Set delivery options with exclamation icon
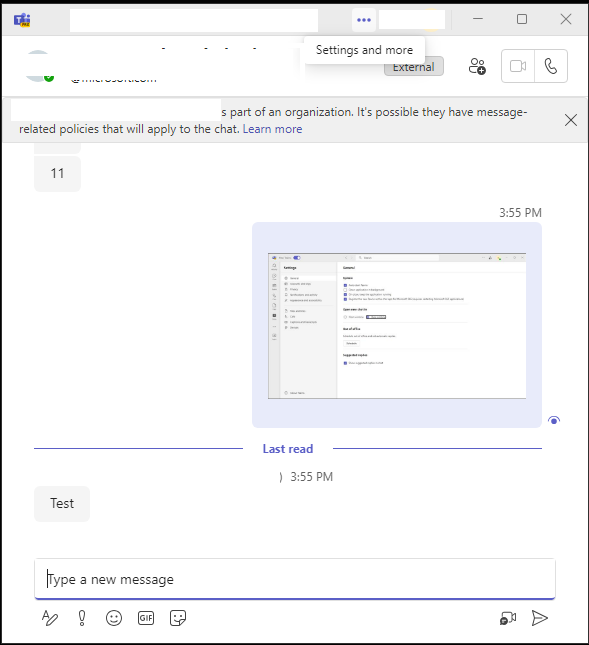Viewport: 589px width, 645px height. coord(82,618)
